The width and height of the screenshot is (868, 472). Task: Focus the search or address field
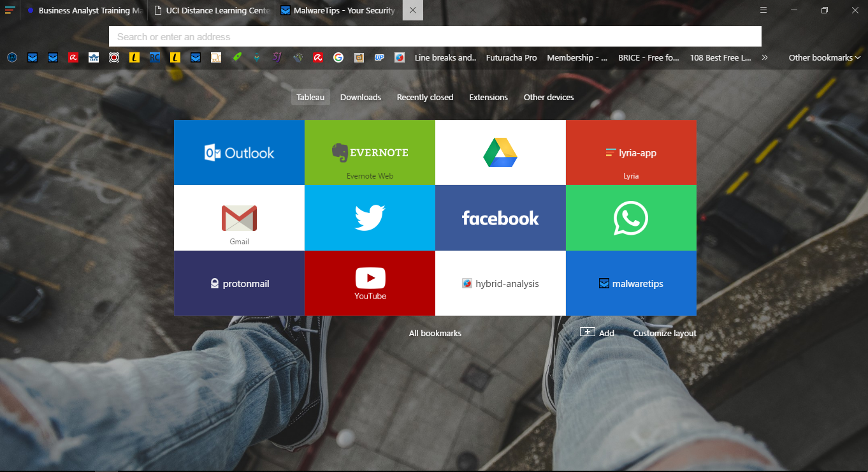pos(435,36)
